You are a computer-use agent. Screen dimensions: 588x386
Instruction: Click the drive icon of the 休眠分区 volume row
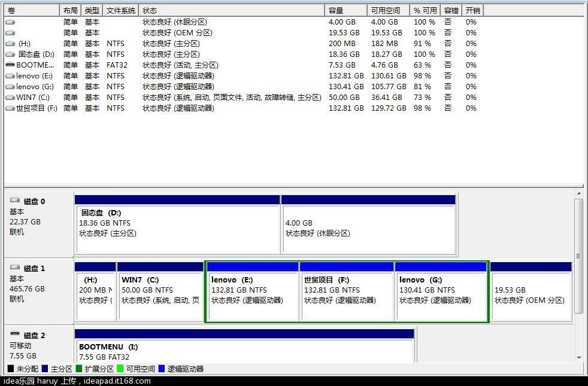coord(11,22)
